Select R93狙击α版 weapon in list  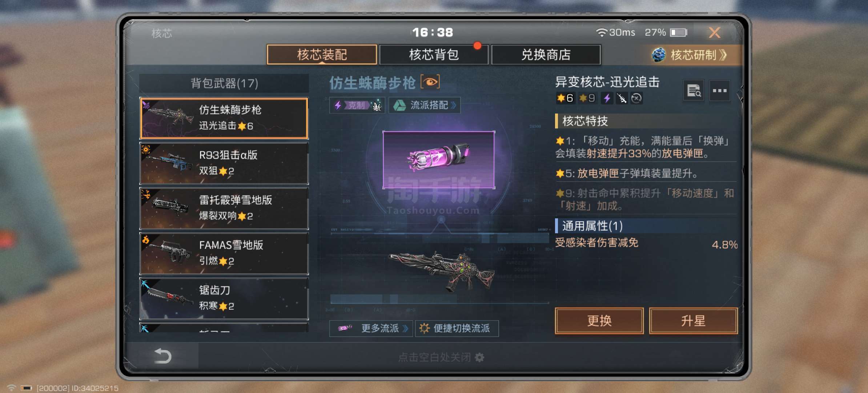[224, 163]
